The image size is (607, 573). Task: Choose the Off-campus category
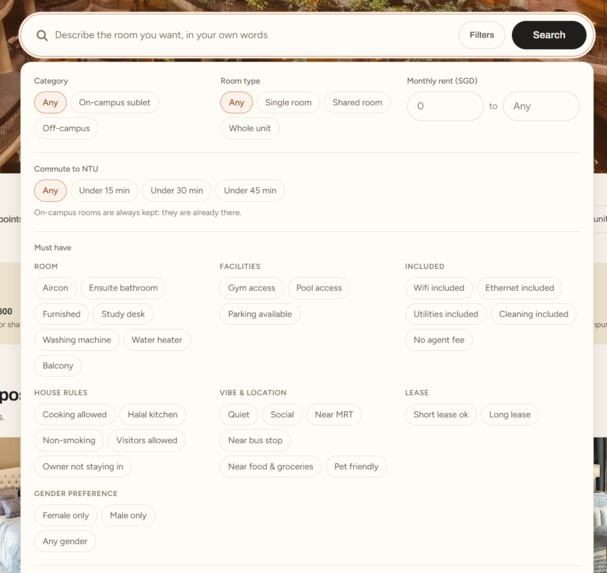pyautogui.click(x=66, y=128)
